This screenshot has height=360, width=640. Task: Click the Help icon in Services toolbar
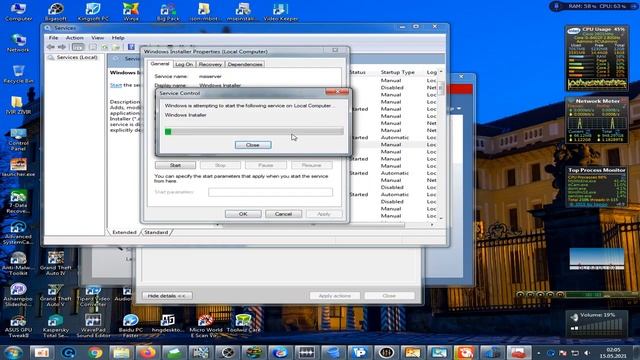point(131,47)
